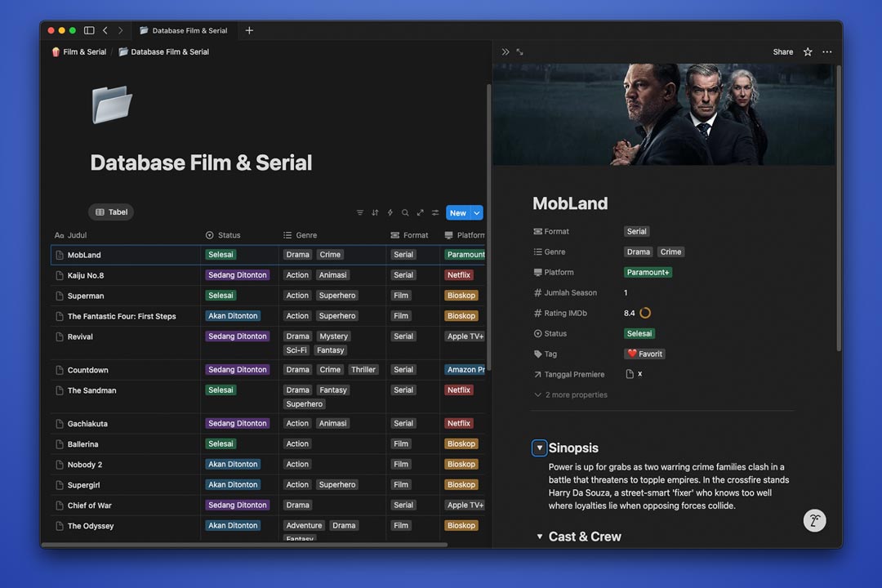This screenshot has width=882, height=588.
Task: Click Film format cell of Ballerina
Action: coord(400,444)
